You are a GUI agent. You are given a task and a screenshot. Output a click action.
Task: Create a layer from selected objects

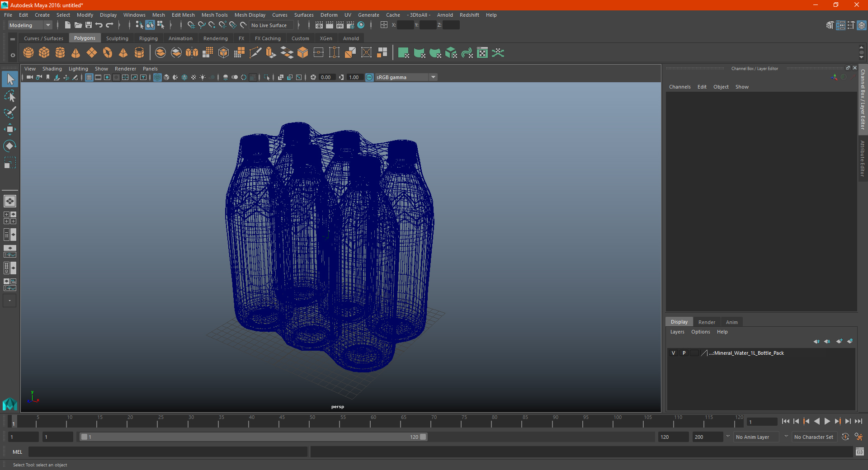(x=850, y=341)
